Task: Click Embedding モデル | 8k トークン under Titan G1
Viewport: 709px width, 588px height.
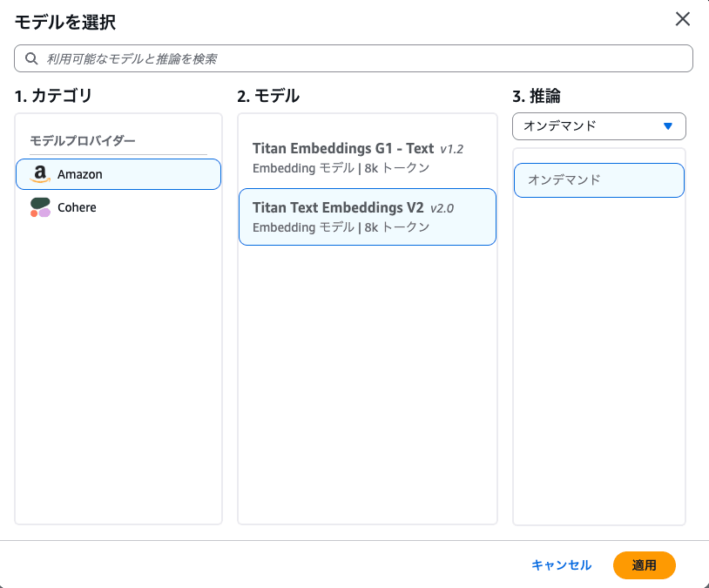Action: pyautogui.click(x=341, y=168)
